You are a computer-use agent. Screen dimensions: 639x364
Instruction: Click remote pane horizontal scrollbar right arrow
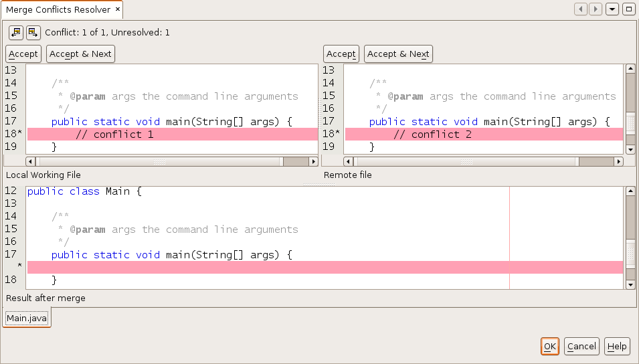click(x=619, y=161)
